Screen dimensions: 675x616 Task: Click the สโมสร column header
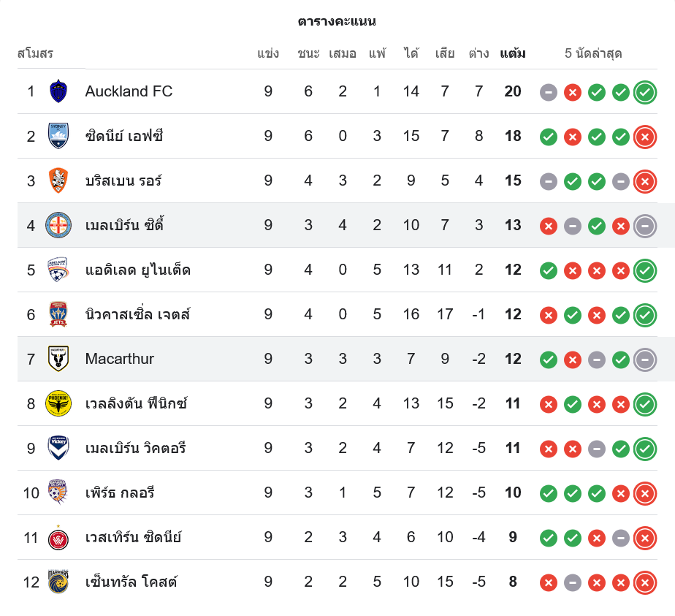pos(35,53)
